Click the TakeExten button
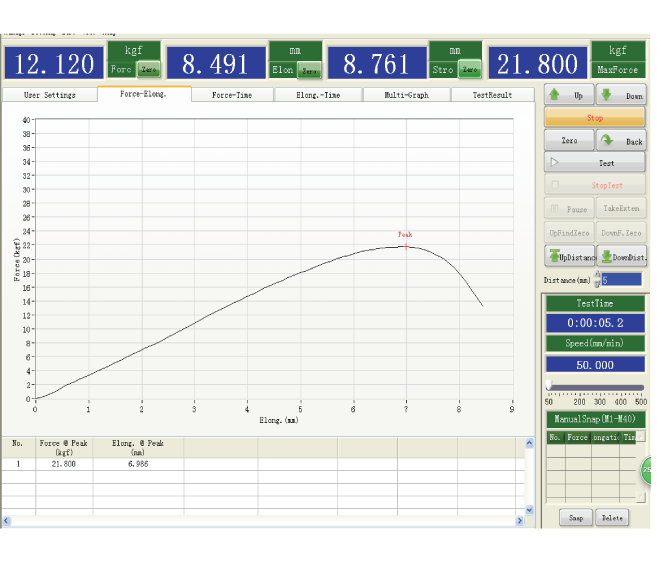Viewport: 657px width, 562px height. coord(621,208)
